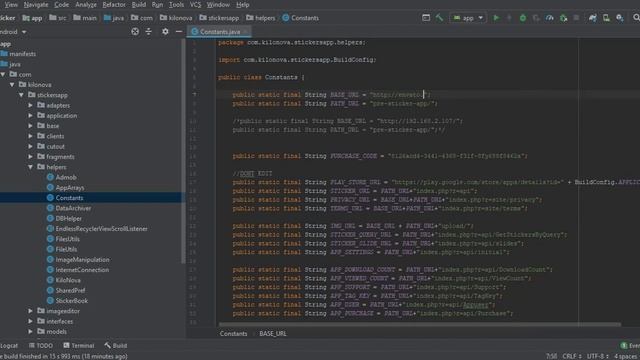The image size is (640, 360).
Task: Select the AppArrays class in tree
Action: (65, 187)
